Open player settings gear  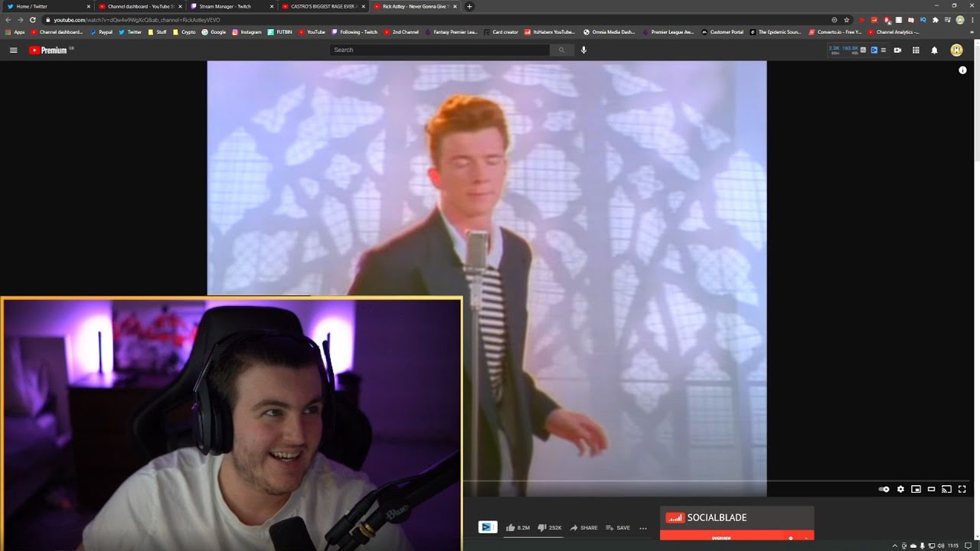click(900, 489)
